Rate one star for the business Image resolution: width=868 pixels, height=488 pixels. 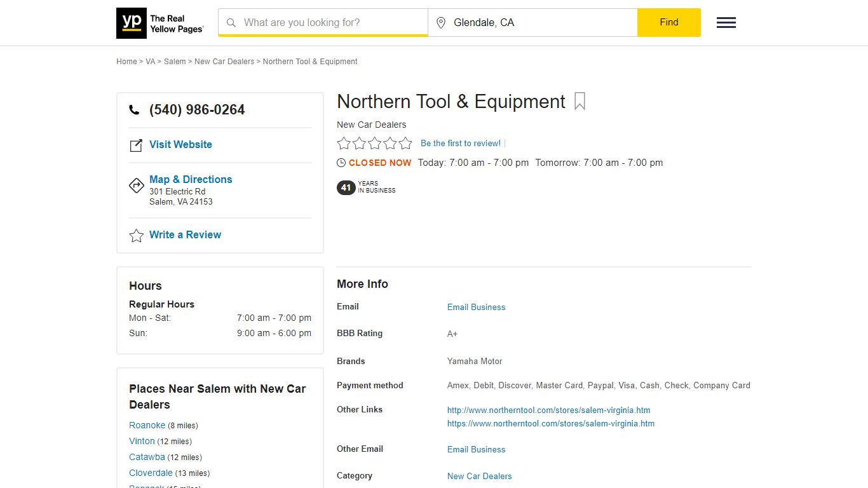point(344,144)
